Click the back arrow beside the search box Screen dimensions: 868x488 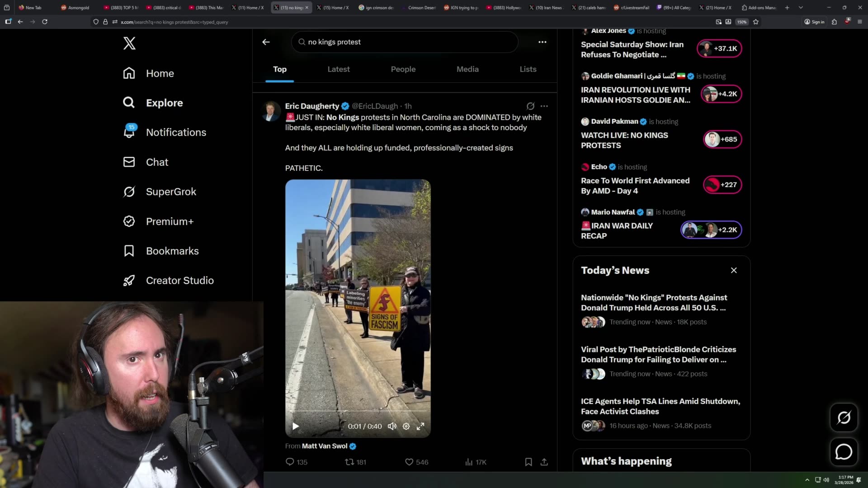[x=266, y=42]
